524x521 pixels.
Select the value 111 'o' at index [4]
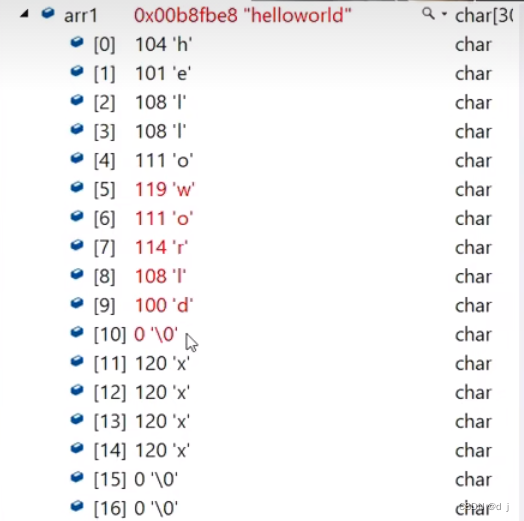[x=164, y=160]
